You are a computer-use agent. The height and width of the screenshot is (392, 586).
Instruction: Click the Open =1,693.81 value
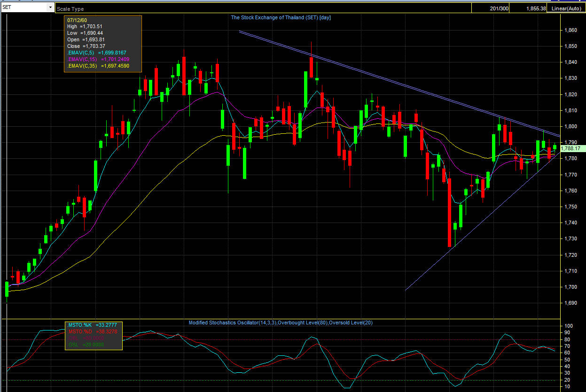tap(85, 40)
